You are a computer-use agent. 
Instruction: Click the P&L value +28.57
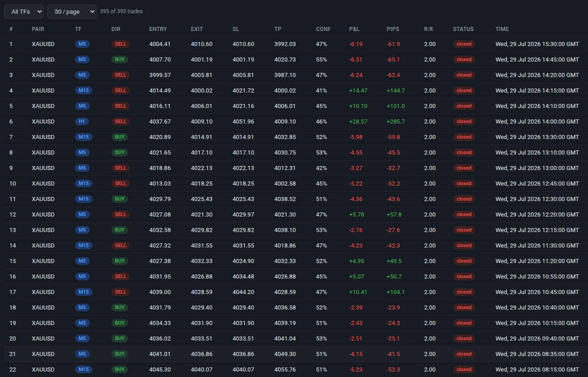[358, 122]
